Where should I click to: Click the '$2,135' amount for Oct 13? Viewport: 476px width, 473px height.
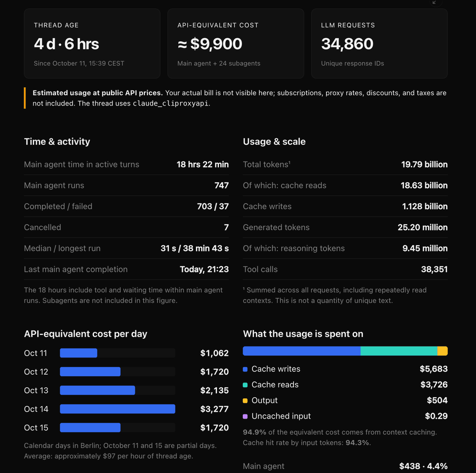[215, 390]
